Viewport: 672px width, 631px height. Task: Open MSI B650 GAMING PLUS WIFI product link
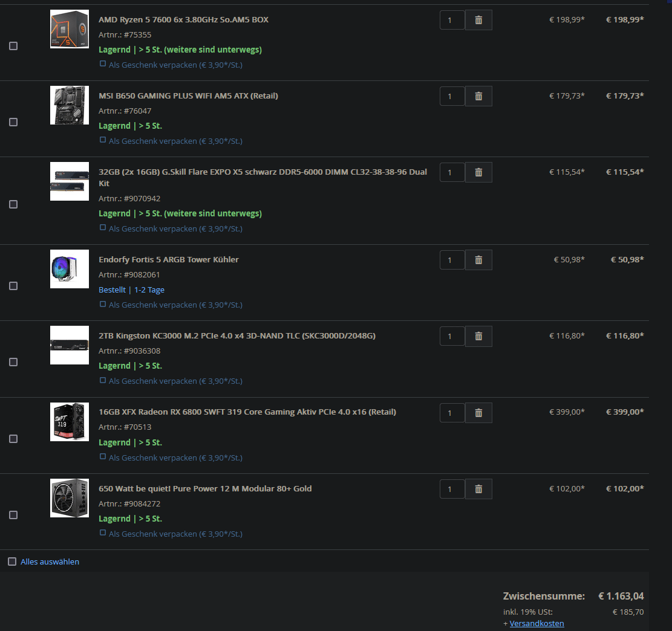coord(188,96)
